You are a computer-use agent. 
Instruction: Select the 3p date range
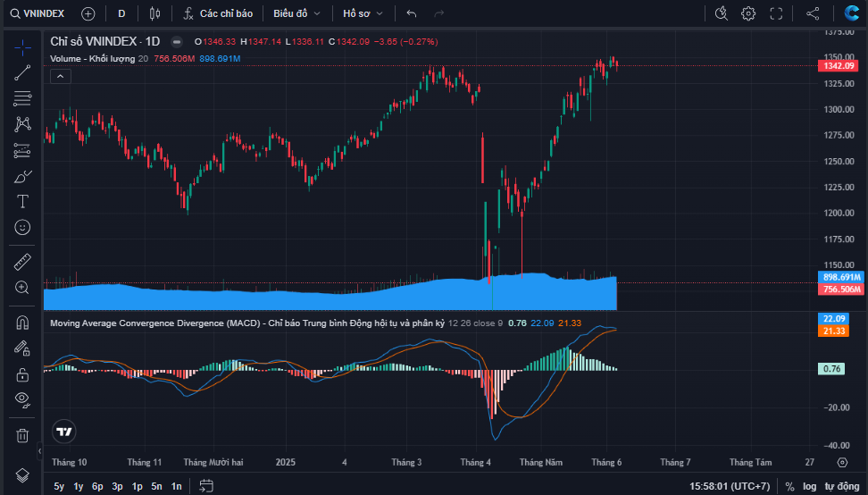pos(117,486)
